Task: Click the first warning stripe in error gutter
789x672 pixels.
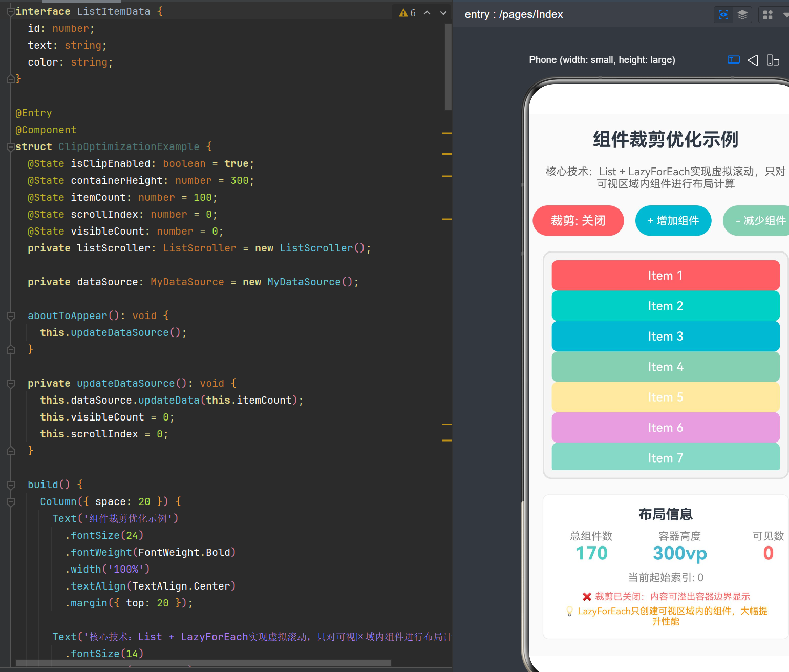Action: [x=446, y=133]
